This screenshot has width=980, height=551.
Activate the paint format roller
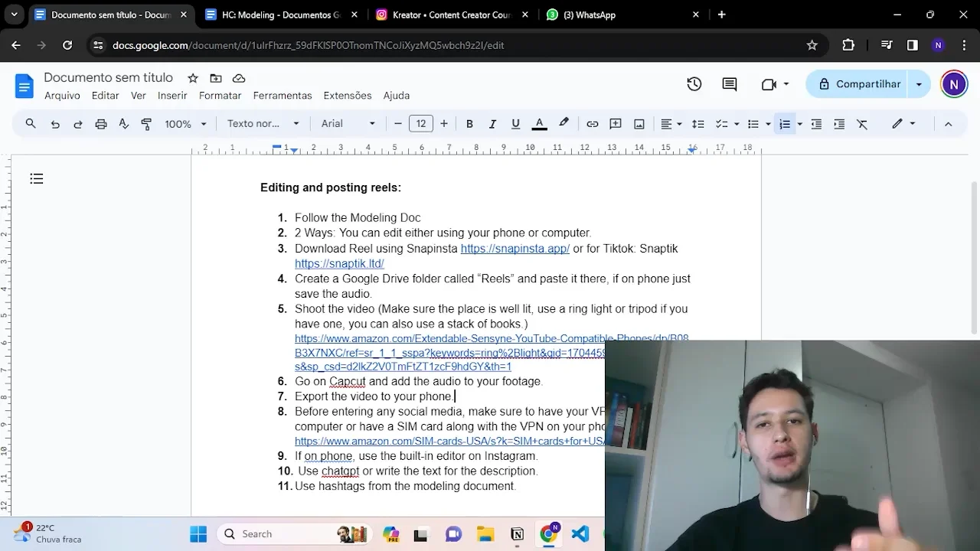click(147, 124)
